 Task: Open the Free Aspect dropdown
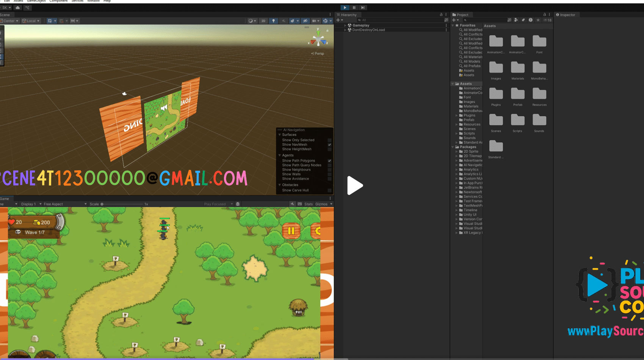65,204
